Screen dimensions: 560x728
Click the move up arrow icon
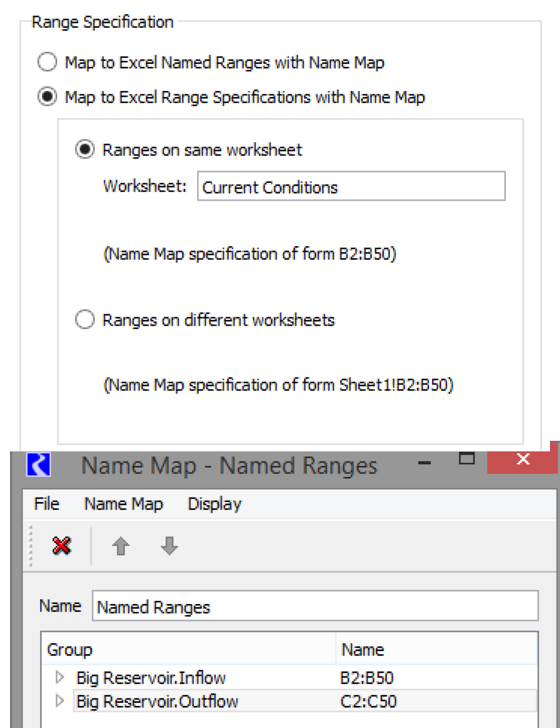120,546
